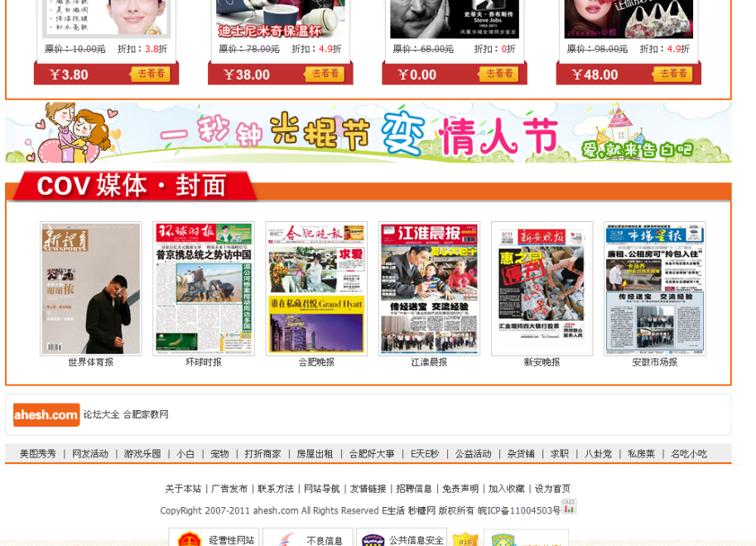
Task: Go to 名吃小吃 section
Action: [689, 454]
